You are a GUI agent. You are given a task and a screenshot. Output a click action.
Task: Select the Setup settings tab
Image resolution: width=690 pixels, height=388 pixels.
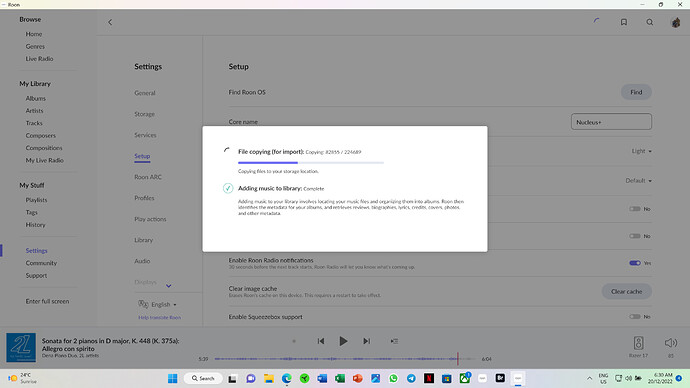point(142,156)
